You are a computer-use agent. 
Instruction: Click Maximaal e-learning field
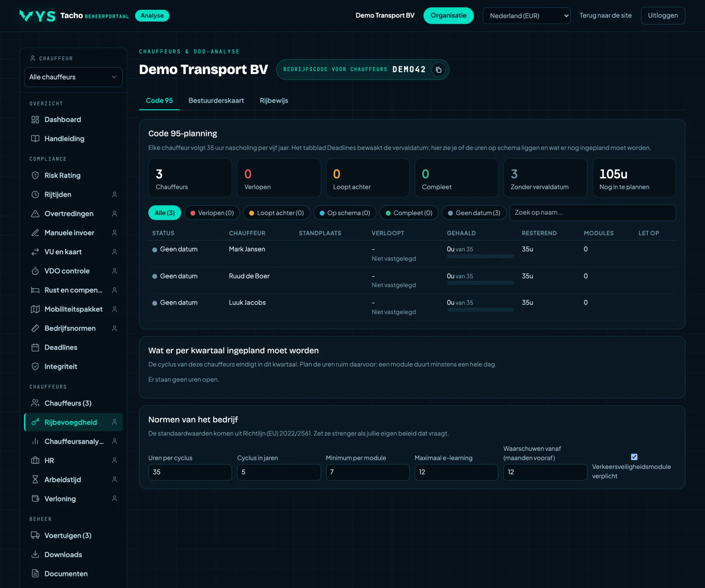(x=456, y=472)
